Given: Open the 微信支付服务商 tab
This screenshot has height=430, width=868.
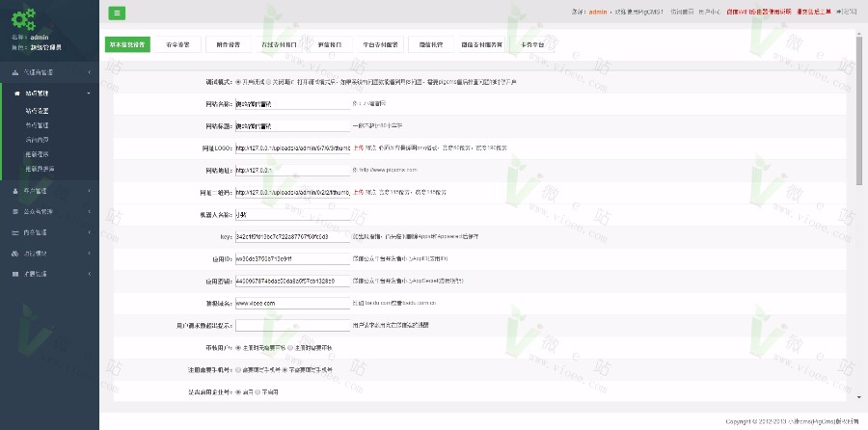Looking at the screenshot, I should (481, 44).
